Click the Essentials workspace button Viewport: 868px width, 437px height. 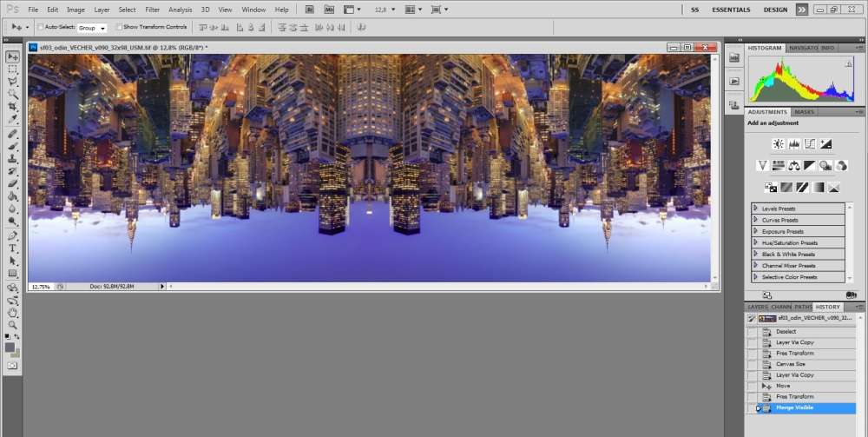tap(737, 10)
